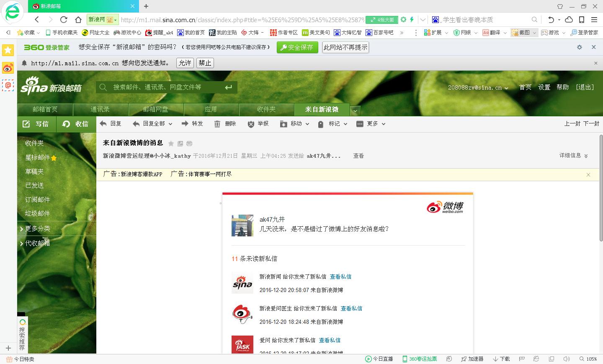The image size is (603, 364).
Task: Click the search magnifier in browser search box
Action: pyautogui.click(x=534, y=20)
